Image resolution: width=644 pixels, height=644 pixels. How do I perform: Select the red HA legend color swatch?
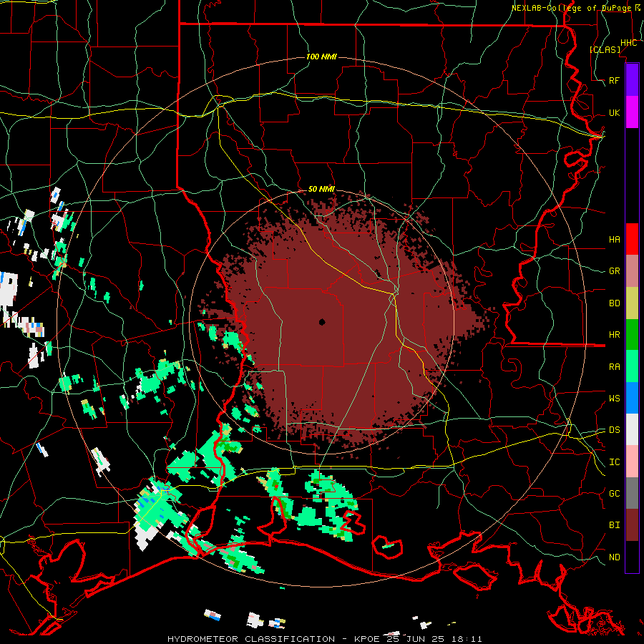(x=632, y=239)
